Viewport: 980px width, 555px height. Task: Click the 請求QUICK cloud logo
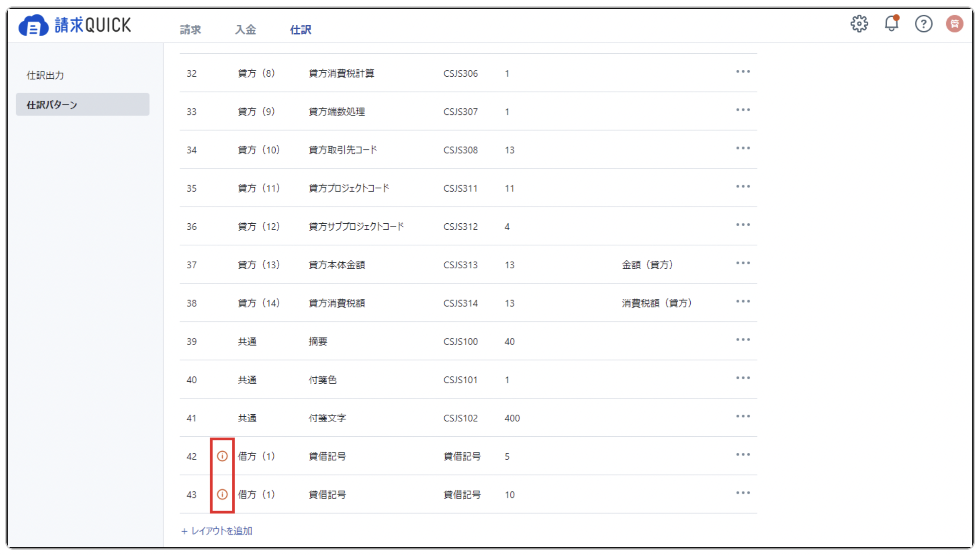click(x=75, y=25)
